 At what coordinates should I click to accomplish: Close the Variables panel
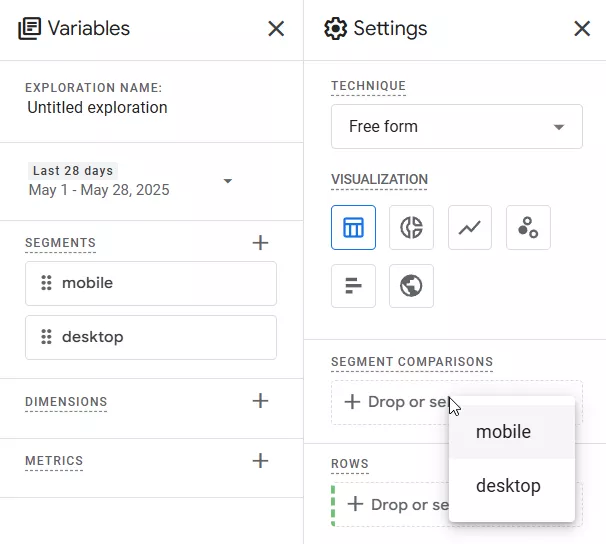[276, 29]
